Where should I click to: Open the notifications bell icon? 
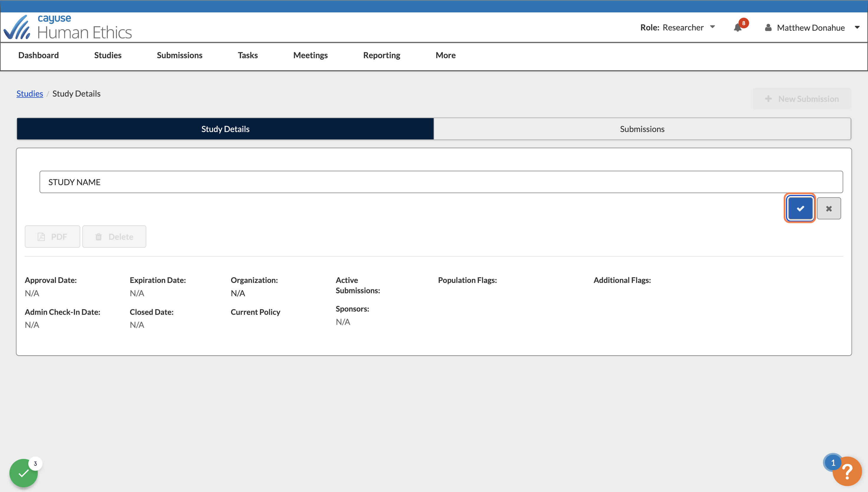[738, 28]
